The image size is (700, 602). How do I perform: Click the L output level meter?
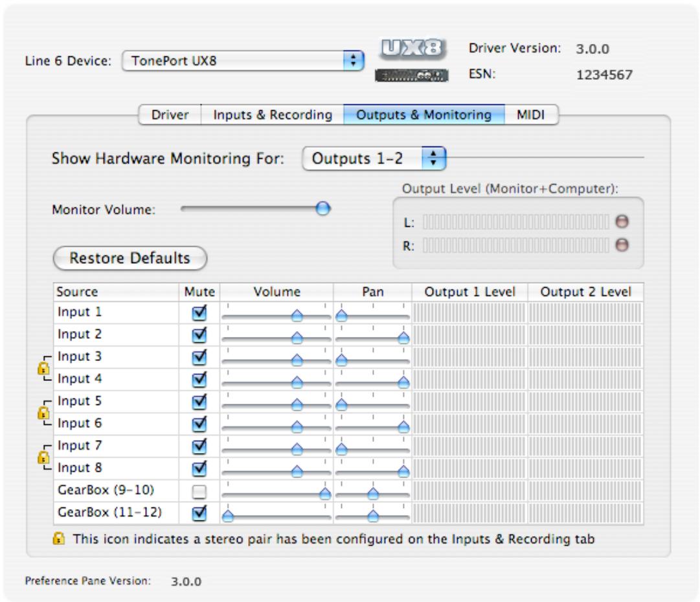(x=515, y=222)
